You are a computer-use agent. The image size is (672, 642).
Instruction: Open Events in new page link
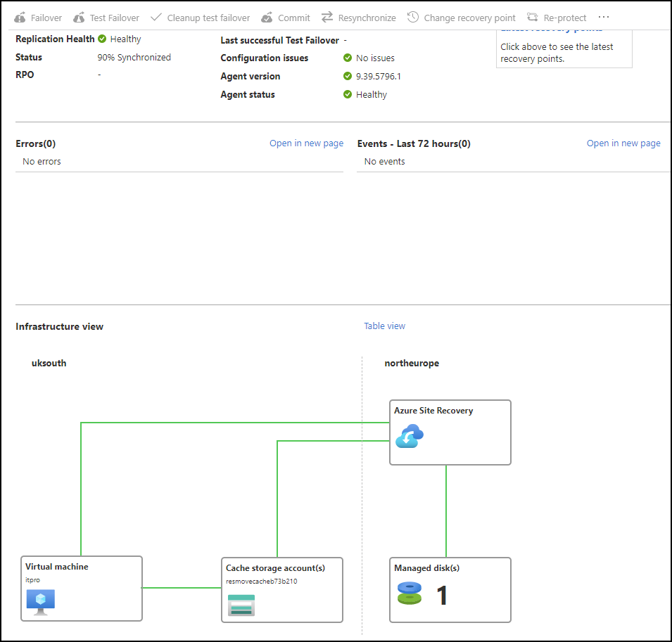[623, 143]
